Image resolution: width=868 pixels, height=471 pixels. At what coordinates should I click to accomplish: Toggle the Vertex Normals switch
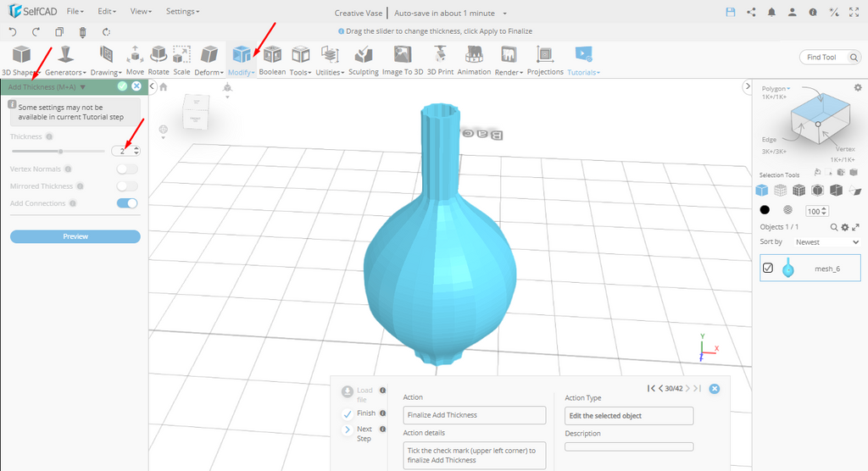[127, 169]
